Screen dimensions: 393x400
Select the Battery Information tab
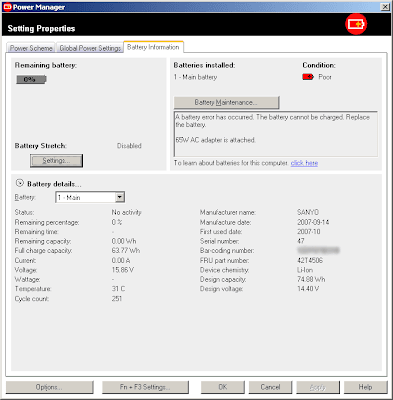[153, 47]
